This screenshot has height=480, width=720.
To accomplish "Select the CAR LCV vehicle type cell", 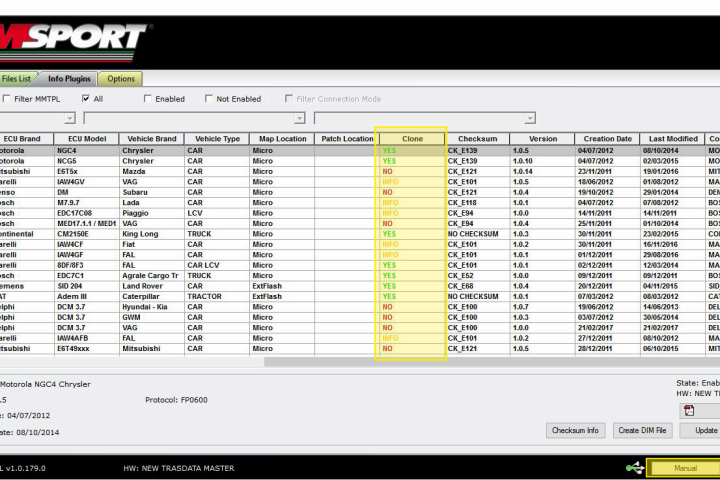I will [x=217, y=265].
